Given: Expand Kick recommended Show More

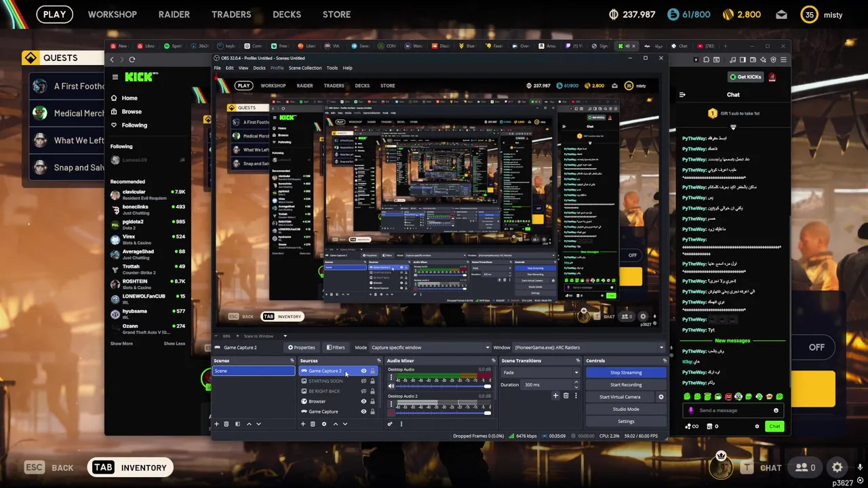Looking at the screenshot, I should pos(121,344).
